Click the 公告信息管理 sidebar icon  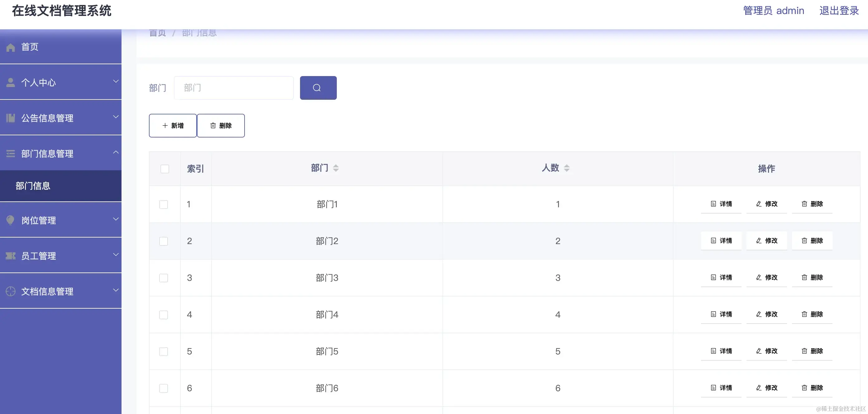point(11,118)
